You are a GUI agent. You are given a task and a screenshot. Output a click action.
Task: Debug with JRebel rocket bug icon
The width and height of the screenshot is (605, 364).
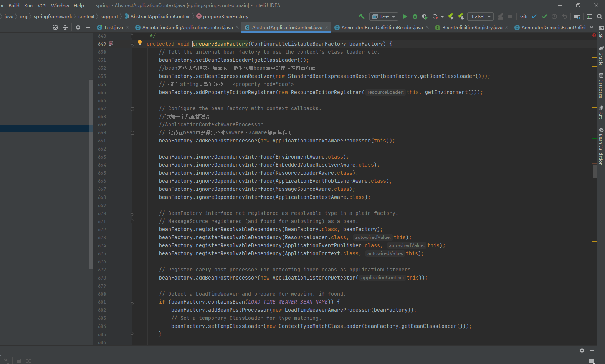click(461, 17)
